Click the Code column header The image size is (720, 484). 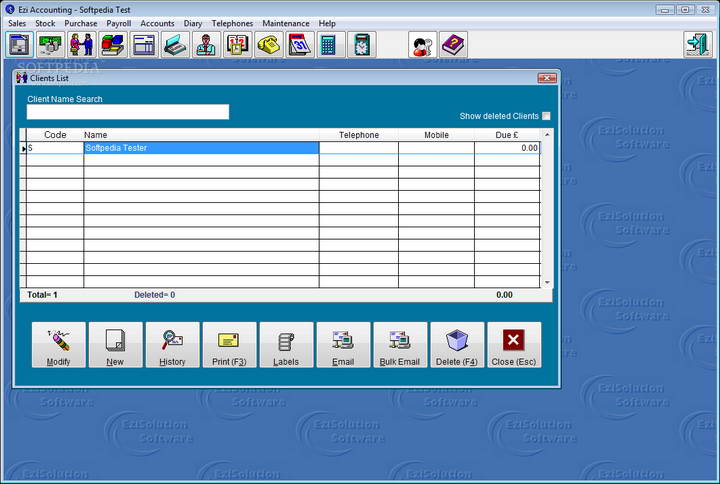pos(55,135)
